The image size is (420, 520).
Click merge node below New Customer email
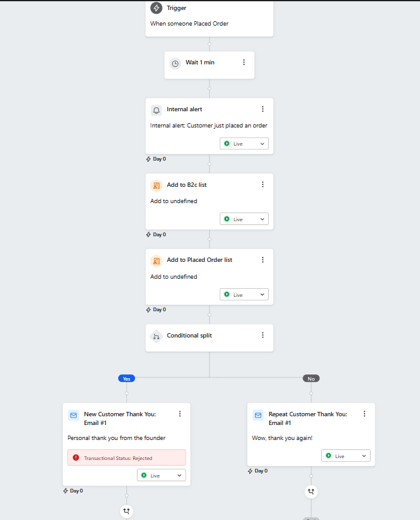click(x=126, y=511)
